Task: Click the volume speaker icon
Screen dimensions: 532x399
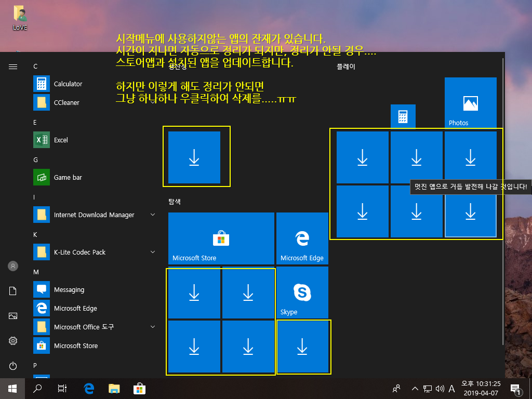Action: point(440,389)
